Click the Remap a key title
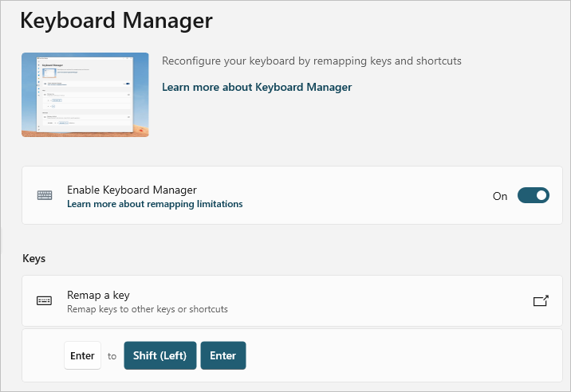The image size is (571, 392). [x=98, y=295]
